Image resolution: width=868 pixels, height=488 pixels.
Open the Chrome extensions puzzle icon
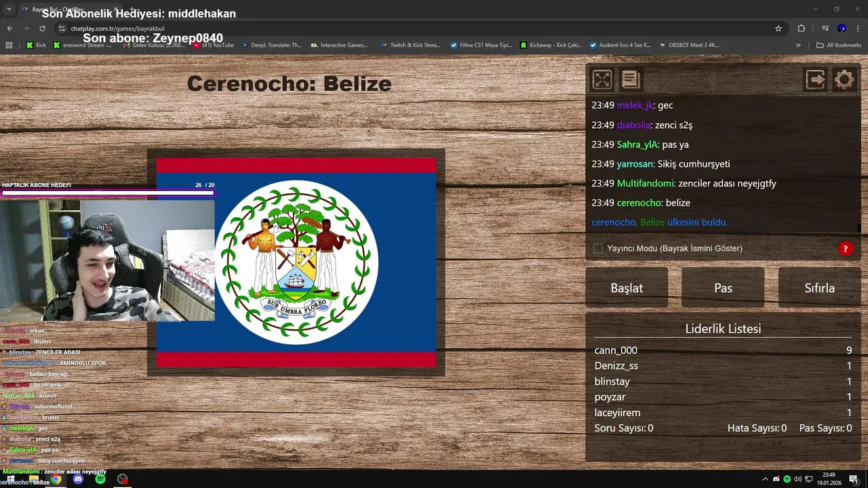tap(802, 28)
